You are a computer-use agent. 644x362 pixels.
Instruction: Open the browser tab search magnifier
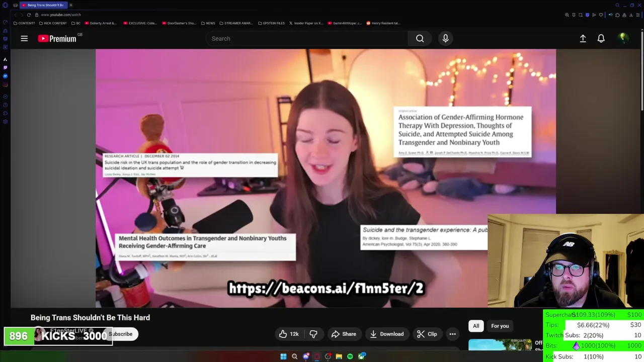(x=617, y=5)
